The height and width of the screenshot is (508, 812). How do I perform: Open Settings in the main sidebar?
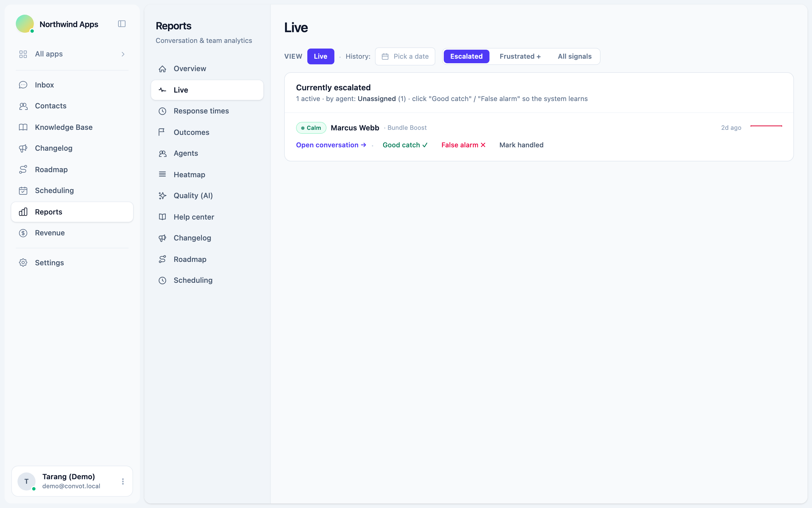(x=72, y=263)
